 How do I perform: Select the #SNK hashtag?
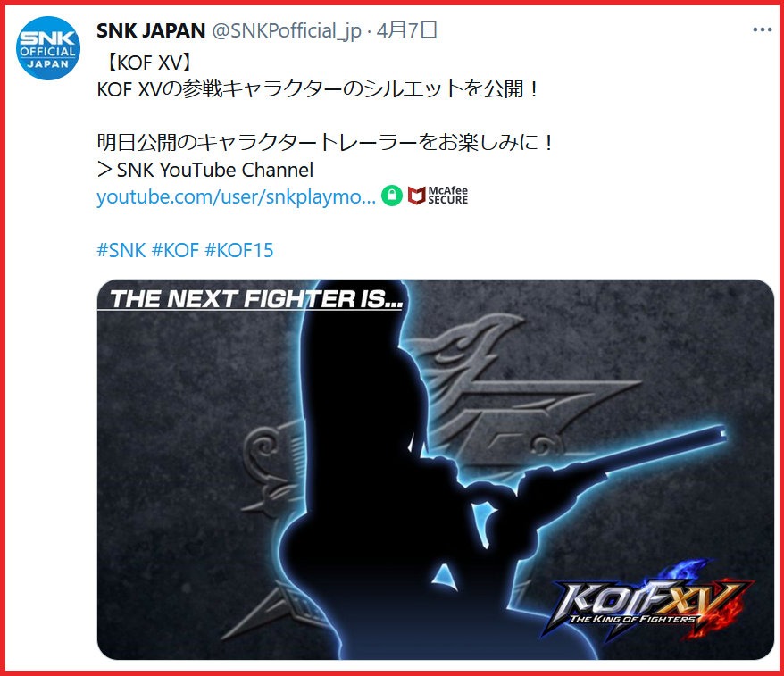pos(121,250)
